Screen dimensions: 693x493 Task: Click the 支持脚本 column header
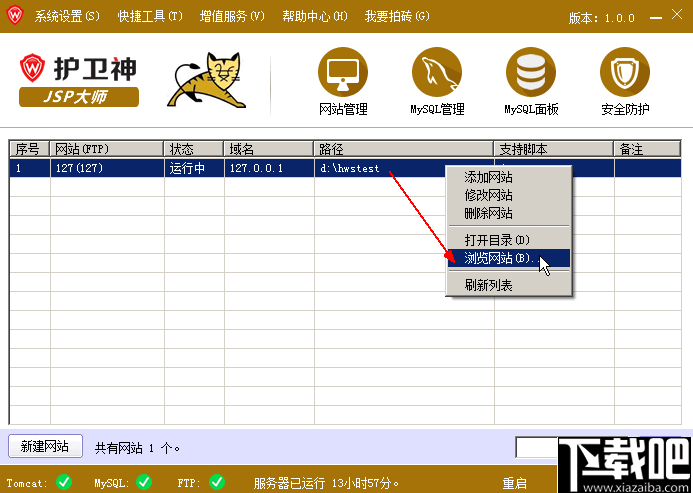pyautogui.click(x=554, y=149)
